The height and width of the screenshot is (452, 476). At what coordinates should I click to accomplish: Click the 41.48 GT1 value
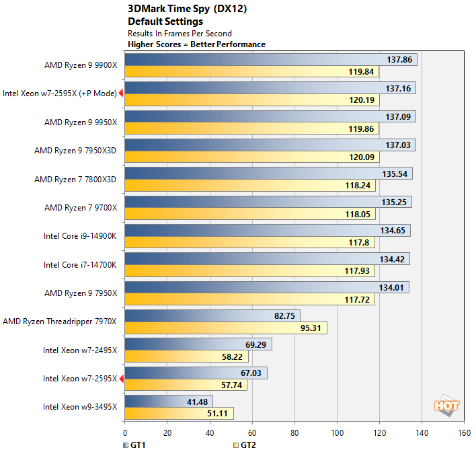coord(197,402)
